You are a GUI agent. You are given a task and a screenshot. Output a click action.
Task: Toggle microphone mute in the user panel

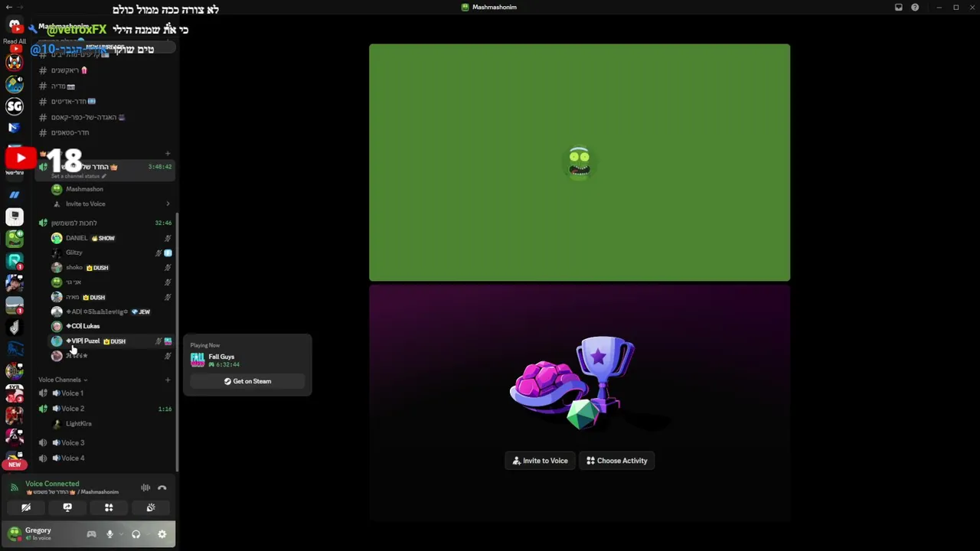tap(109, 534)
